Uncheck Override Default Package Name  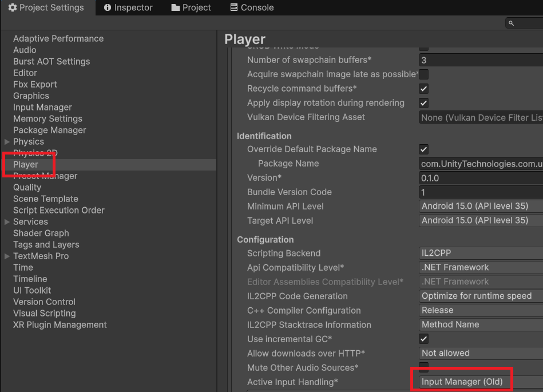click(424, 149)
